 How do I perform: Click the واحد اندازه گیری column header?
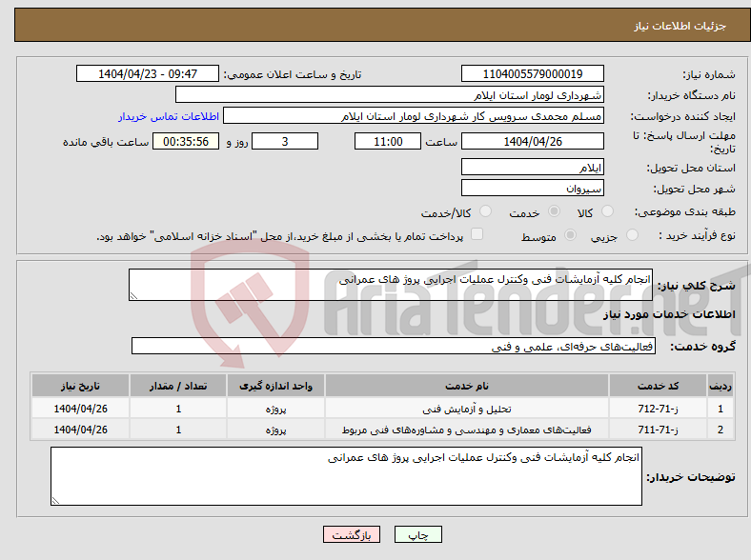[275, 386]
